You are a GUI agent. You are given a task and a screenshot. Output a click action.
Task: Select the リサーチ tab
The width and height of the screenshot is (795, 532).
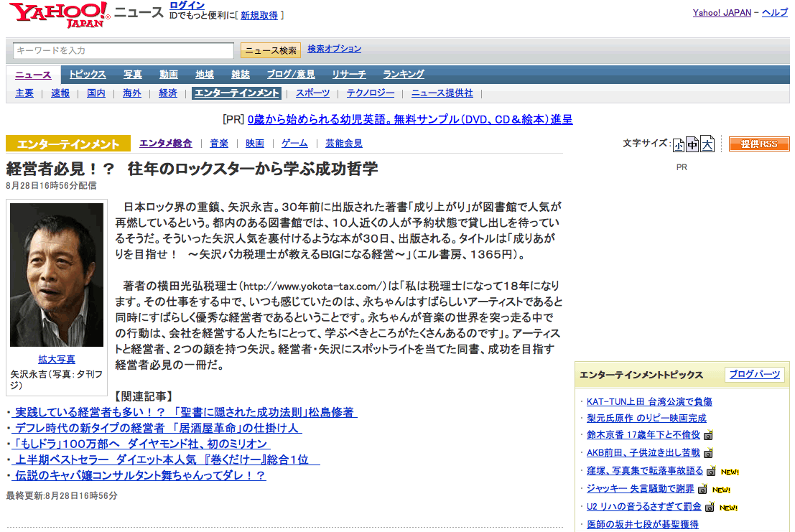click(x=349, y=75)
